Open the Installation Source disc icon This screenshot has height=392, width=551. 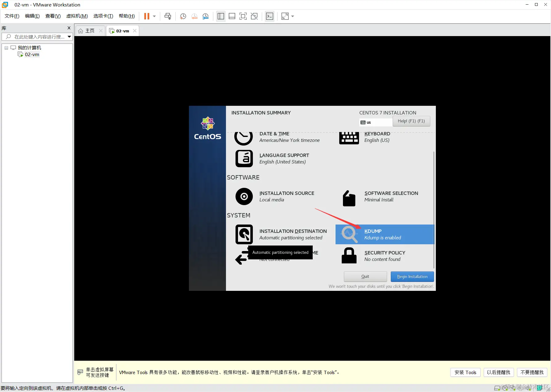(x=244, y=196)
